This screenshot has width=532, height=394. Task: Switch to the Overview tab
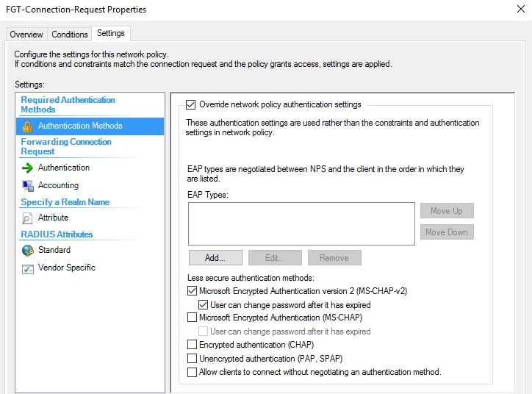(x=26, y=35)
